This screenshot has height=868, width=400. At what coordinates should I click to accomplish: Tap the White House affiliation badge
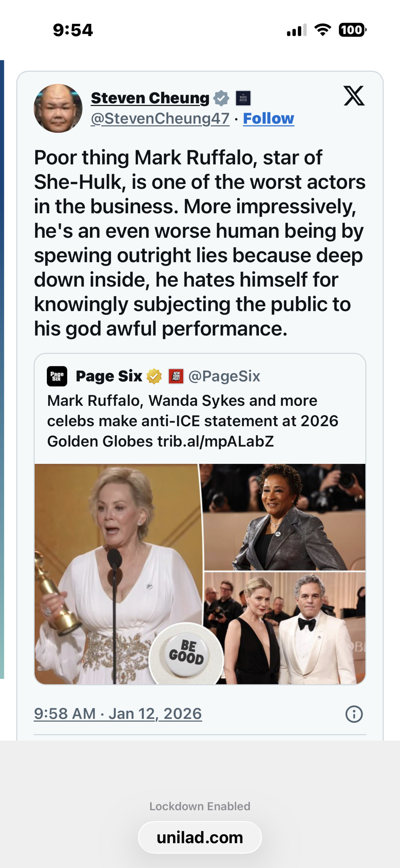pyautogui.click(x=243, y=99)
